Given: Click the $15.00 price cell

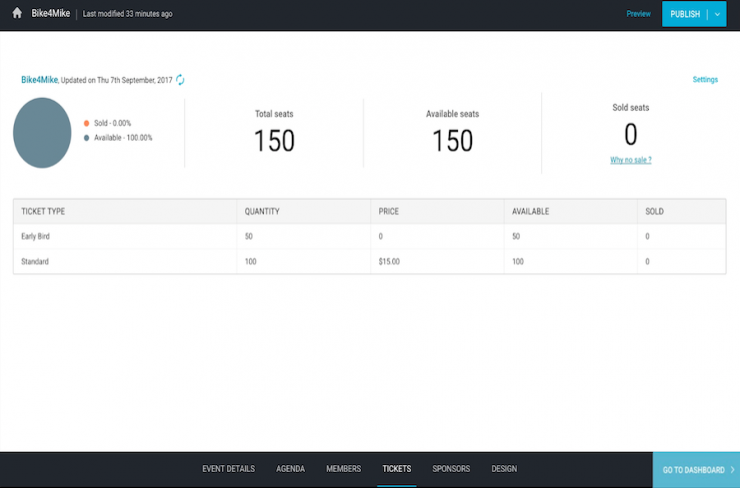Looking at the screenshot, I should pos(389,261).
